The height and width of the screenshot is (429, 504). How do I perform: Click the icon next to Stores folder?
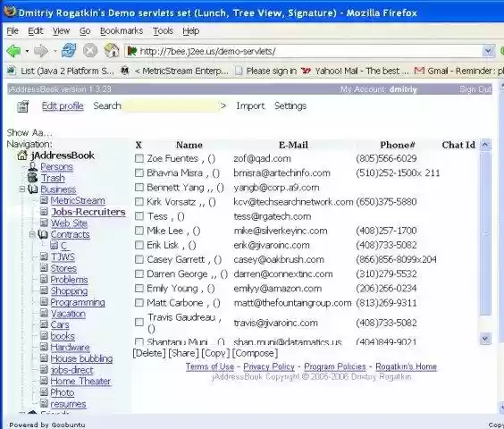pos(44,268)
